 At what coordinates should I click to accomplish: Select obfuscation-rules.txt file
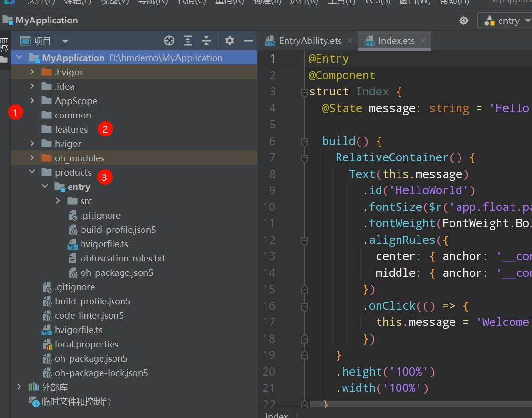click(x=123, y=258)
